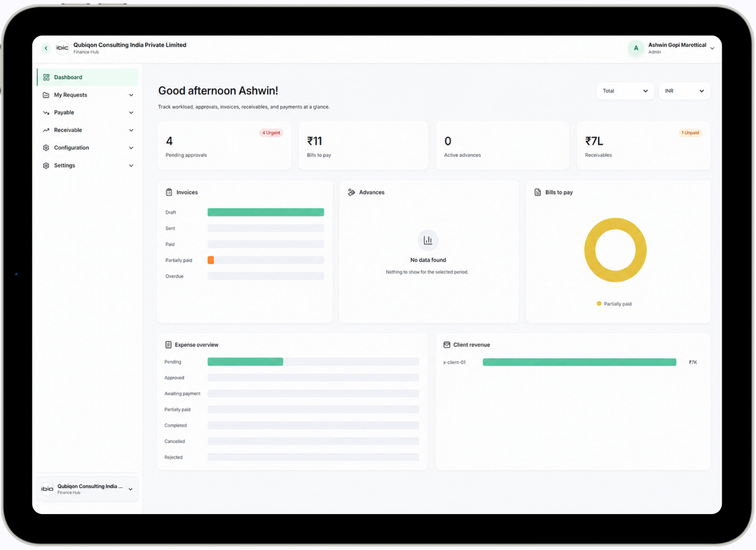Click the Sent invoices bar
The width and height of the screenshot is (756, 550).
tap(266, 228)
